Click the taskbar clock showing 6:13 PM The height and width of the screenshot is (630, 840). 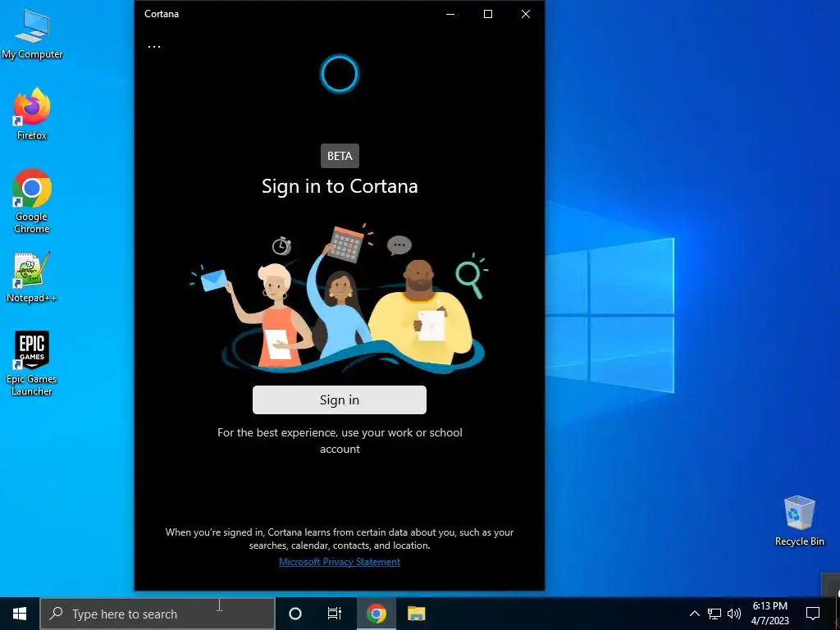coord(769,614)
